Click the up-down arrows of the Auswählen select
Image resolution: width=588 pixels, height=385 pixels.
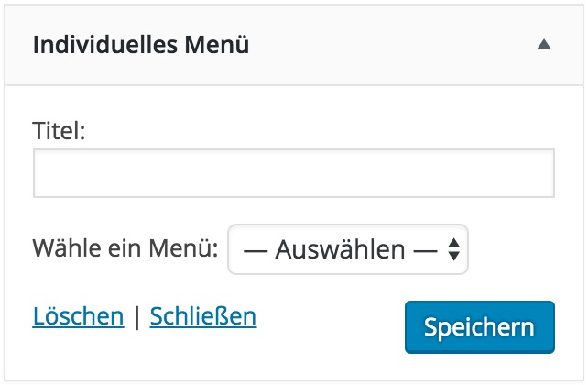(x=452, y=249)
